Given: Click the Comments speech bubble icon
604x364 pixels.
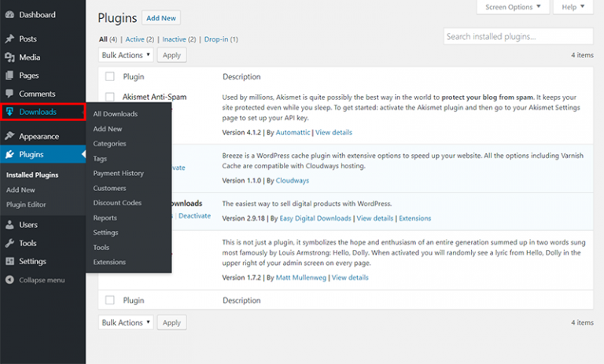Looking at the screenshot, I should [x=9, y=94].
